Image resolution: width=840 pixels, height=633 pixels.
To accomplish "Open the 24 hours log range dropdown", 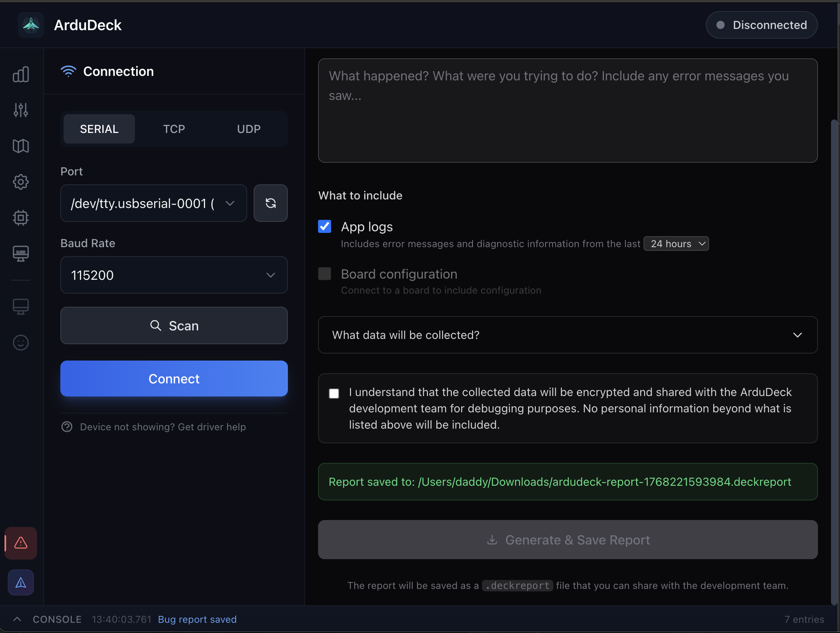I will click(x=676, y=243).
